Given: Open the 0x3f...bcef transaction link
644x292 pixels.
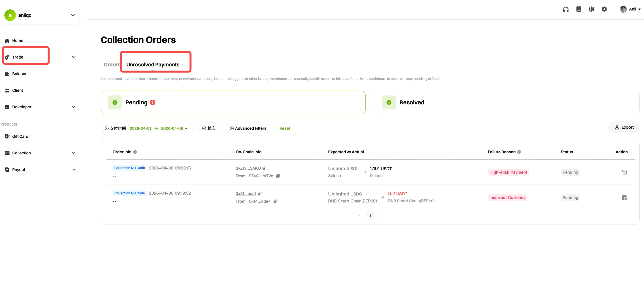Looking at the screenshot, I should tap(246, 194).
